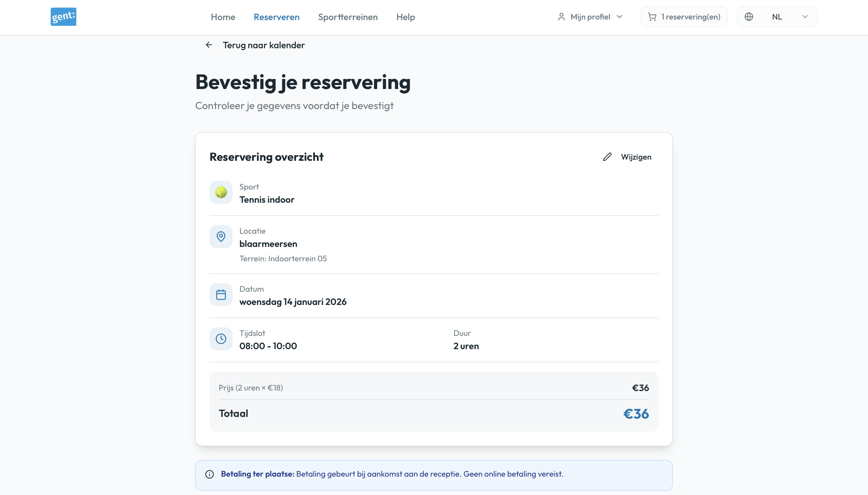The width and height of the screenshot is (868, 495).
Task: Open the Help page
Action: [406, 17]
